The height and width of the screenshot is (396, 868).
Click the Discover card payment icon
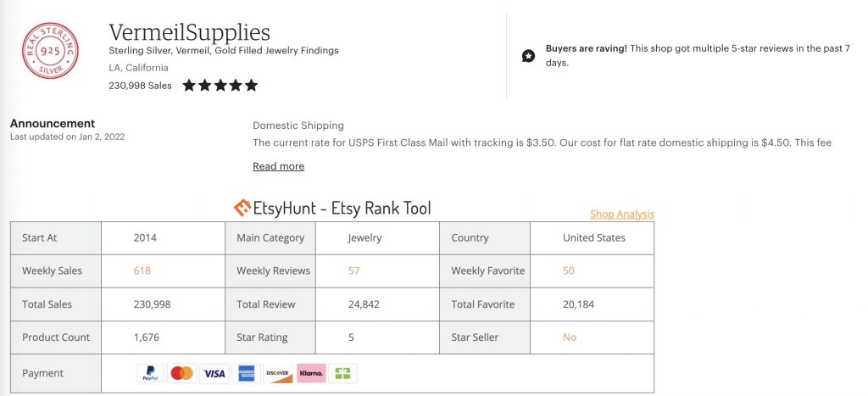coord(278,373)
